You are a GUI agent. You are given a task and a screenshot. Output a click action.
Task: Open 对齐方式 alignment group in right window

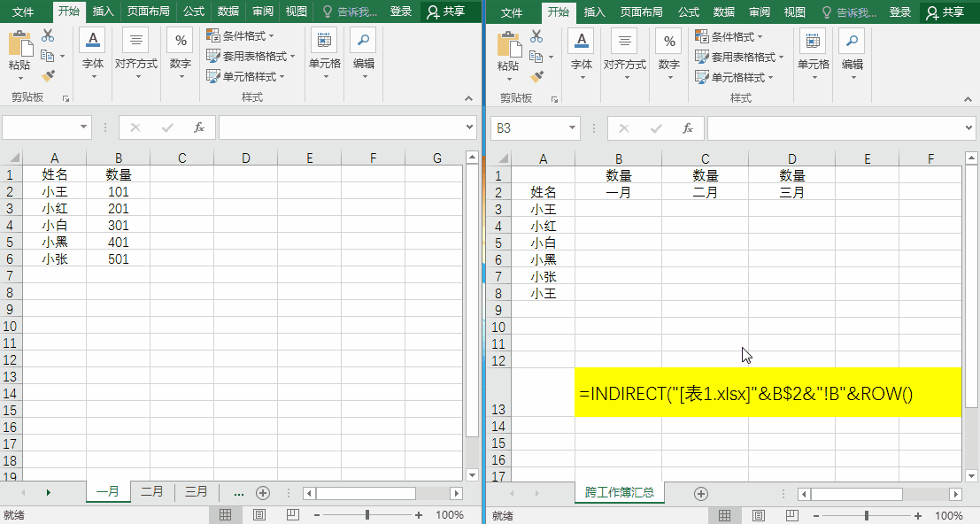tap(624, 55)
